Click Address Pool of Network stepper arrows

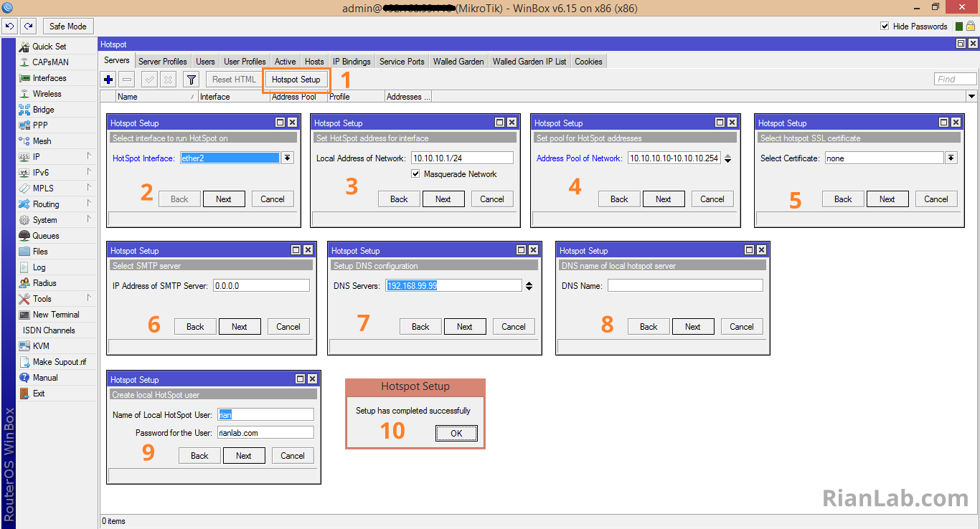727,158
